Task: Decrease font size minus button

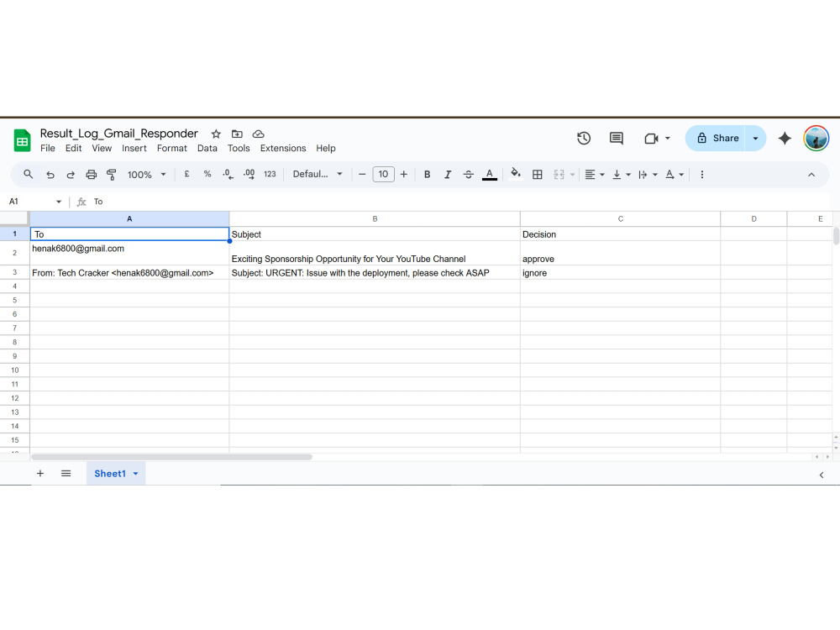Action: 362,174
